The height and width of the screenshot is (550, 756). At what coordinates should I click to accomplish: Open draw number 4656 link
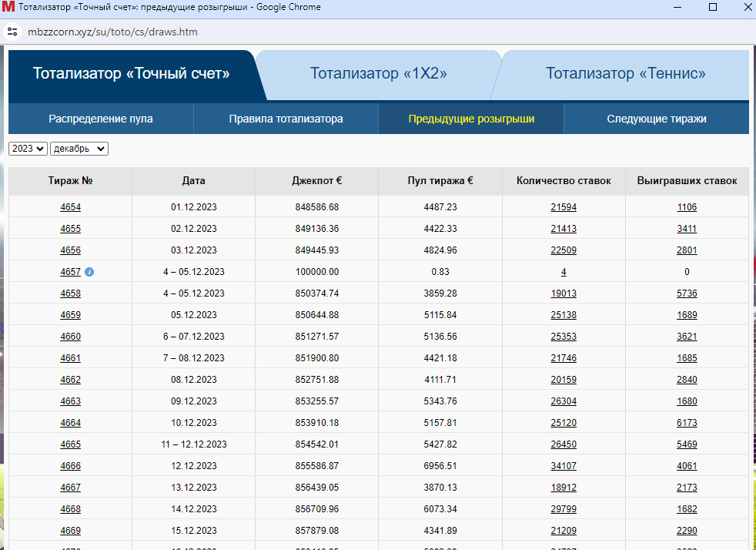(70, 250)
